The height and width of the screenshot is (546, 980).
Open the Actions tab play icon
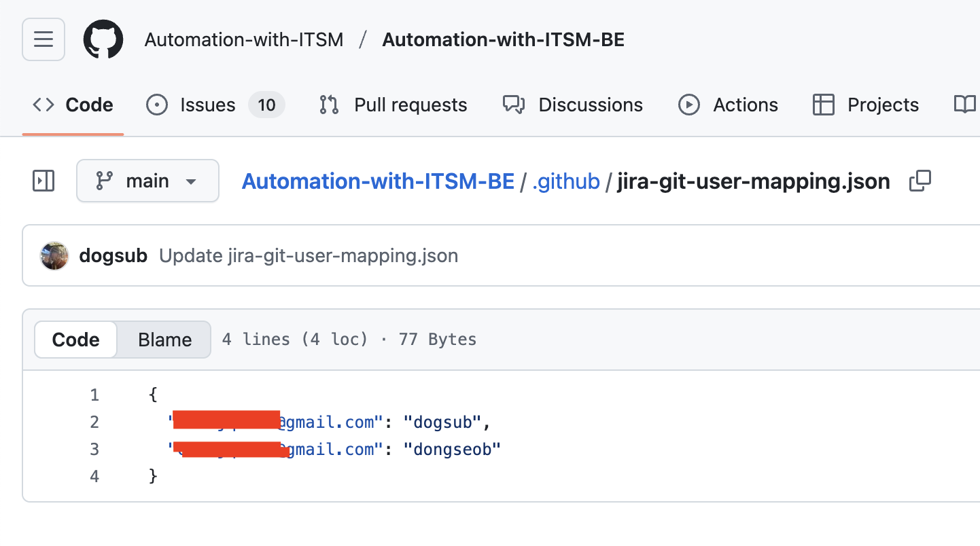tap(689, 105)
